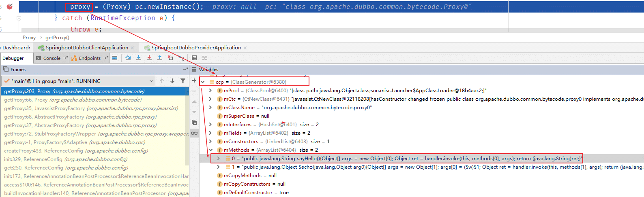This screenshot has width=644, height=197.
Task: Click Show Execution Point icon
Action: 115,58
